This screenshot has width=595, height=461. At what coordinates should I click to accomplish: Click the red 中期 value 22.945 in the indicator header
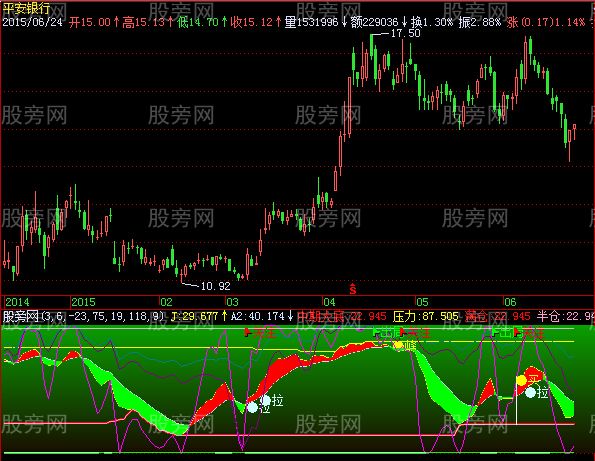[342, 316]
